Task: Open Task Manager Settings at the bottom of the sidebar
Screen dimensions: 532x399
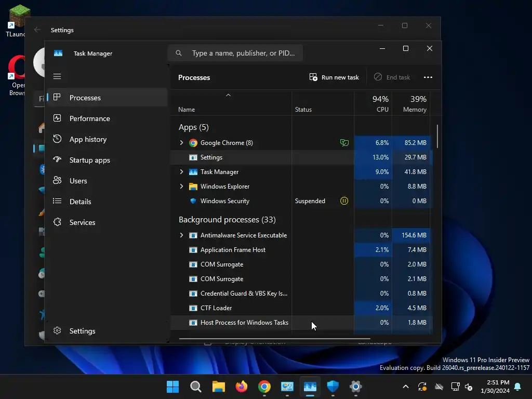Action: pos(107,331)
